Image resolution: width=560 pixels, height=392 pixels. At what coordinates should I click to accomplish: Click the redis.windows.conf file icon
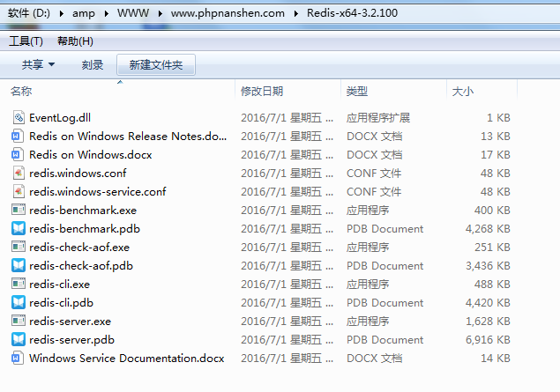19,174
